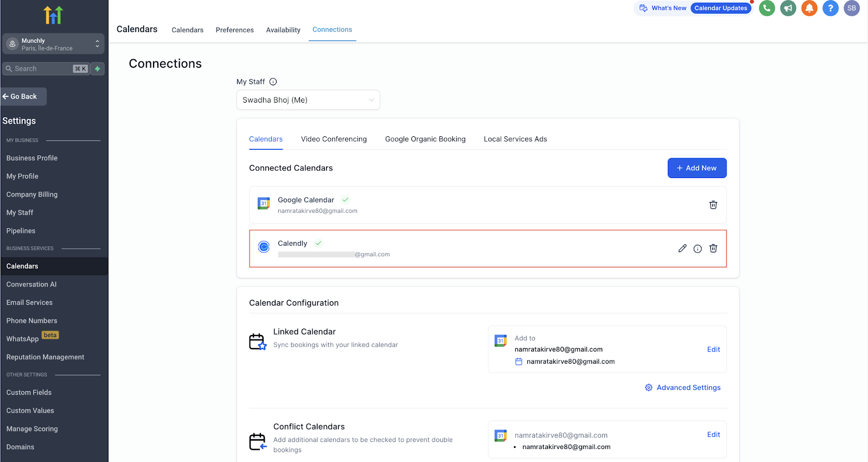Open Calendly connection info icon
868x462 pixels.
[x=698, y=249]
